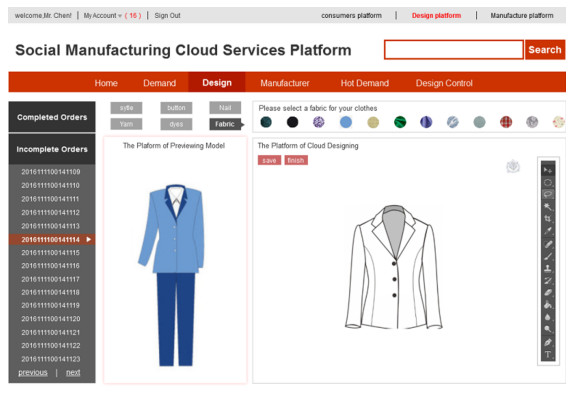Viewport: 578px width, 396px height.
Task: Pick the purple floral fabric swatch
Action: pyautogui.click(x=319, y=122)
